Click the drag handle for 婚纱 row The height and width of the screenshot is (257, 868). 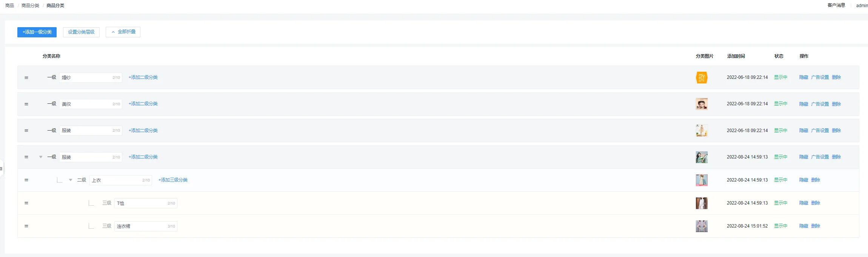(x=26, y=78)
